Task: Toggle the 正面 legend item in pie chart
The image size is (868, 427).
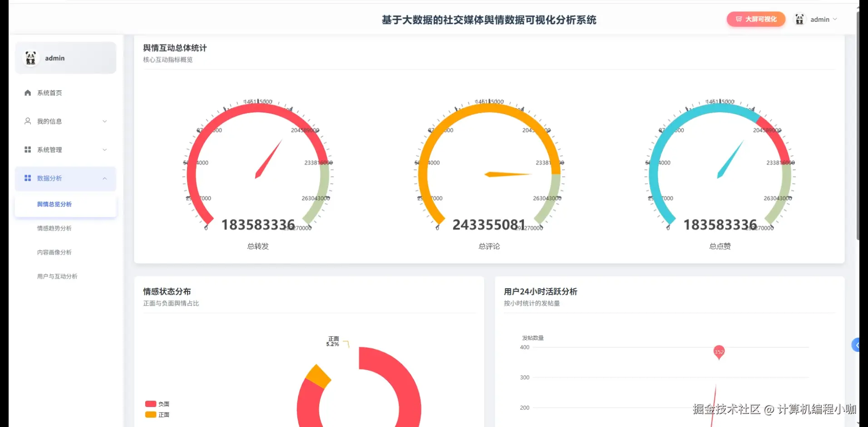Action: point(158,415)
